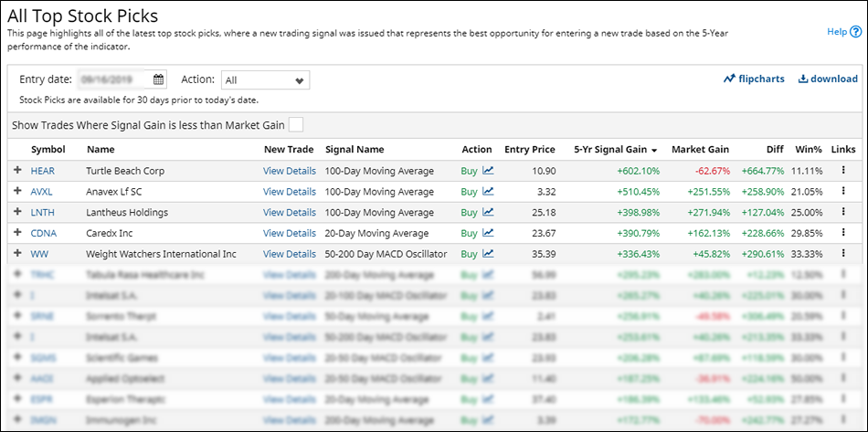Open HEAR symbol link
The height and width of the screenshot is (432, 868).
pos(43,171)
